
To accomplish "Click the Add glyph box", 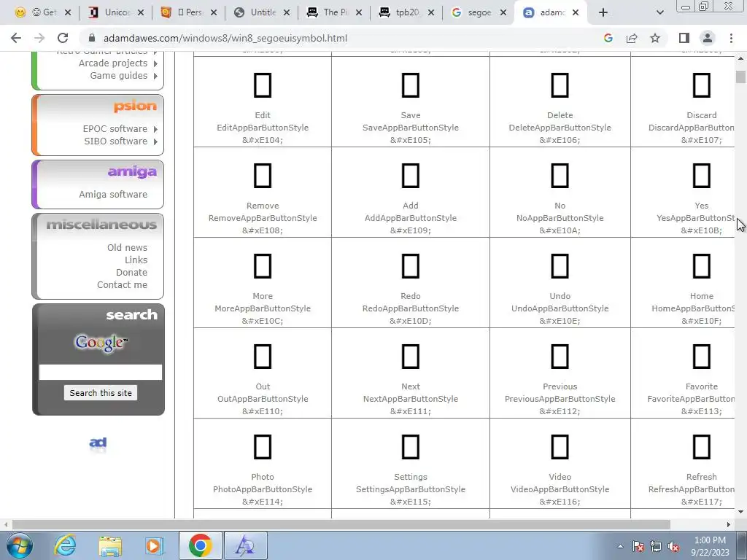I will click(410, 176).
